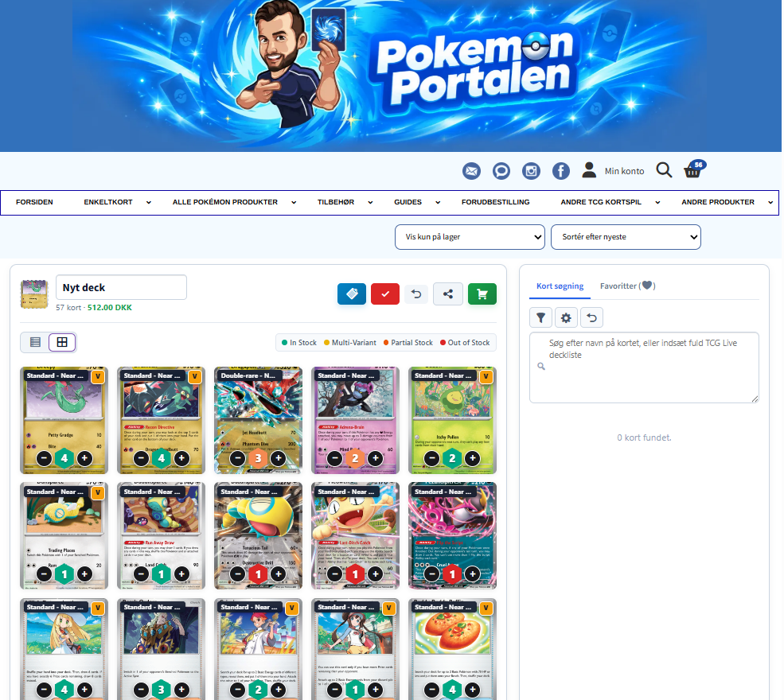Click the Double-rare label on Dragapult card
This screenshot has height=700, width=784.
tap(248, 375)
